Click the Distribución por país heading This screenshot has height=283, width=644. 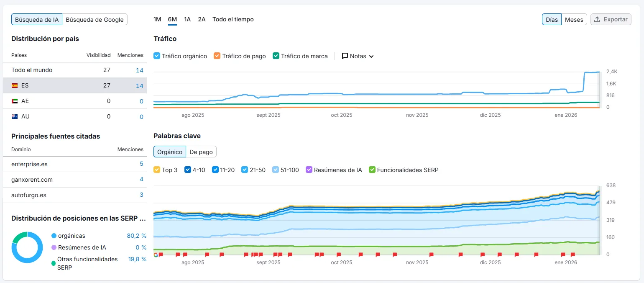pyautogui.click(x=45, y=39)
